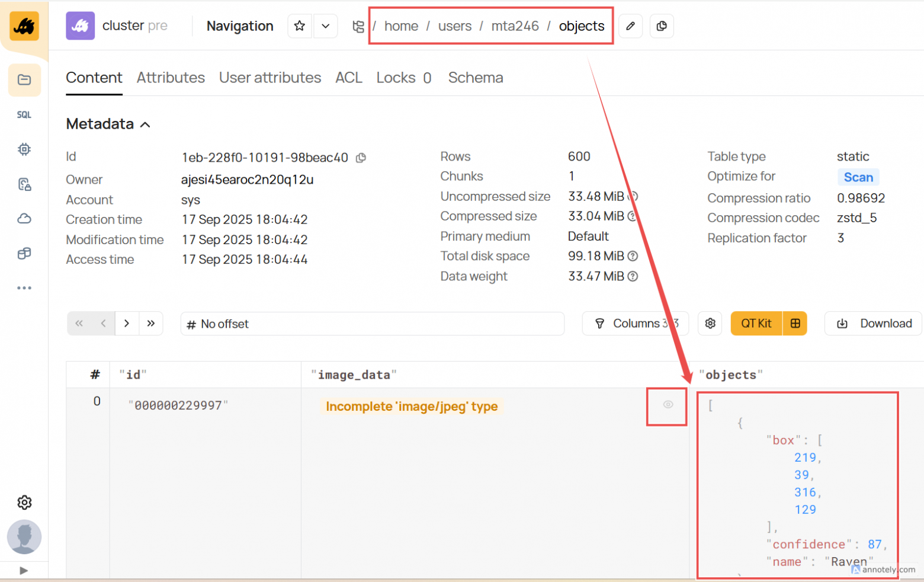Image resolution: width=924 pixels, height=582 pixels.
Task: Copy the table path using the copy icon
Action: [x=662, y=25]
